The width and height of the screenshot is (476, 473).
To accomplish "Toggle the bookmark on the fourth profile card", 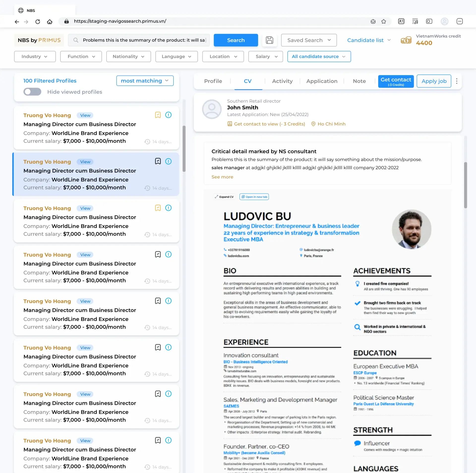I will [x=158, y=254].
